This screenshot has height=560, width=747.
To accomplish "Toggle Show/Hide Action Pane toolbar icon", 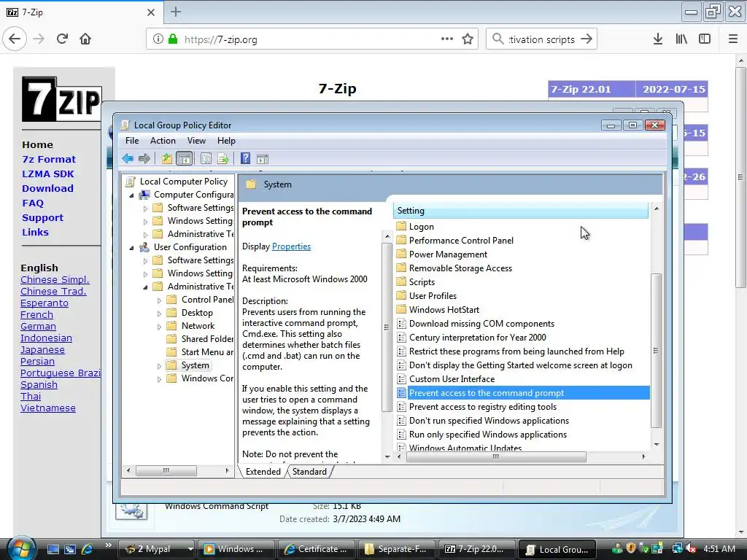I will point(263,158).
